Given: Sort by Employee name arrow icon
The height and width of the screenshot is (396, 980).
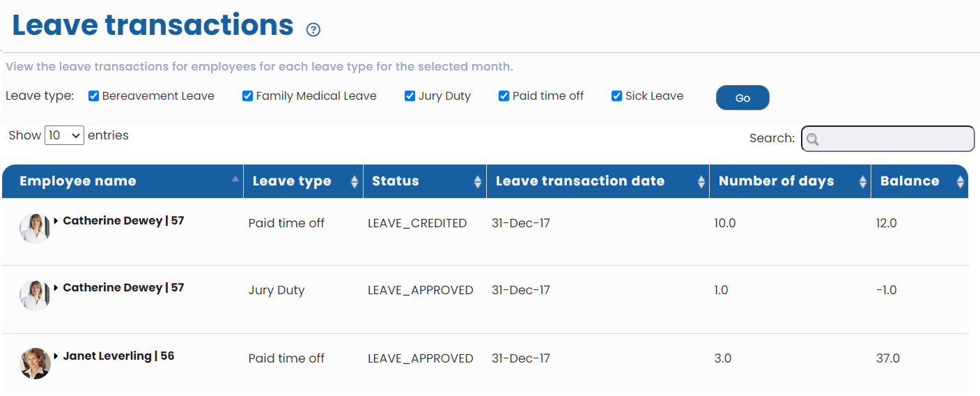Looking at the screenshot, I should [235, 179].
